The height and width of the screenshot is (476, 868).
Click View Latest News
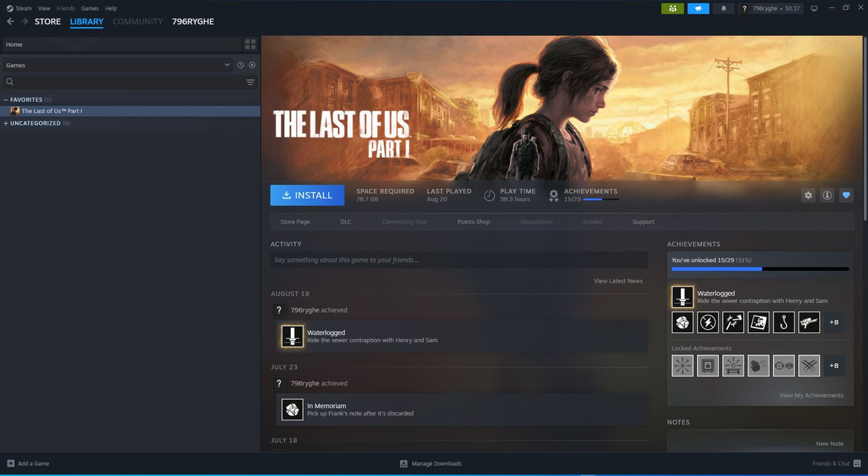(618, 281)
